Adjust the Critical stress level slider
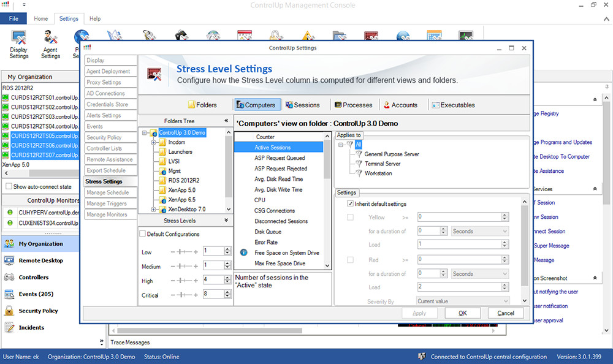 pos(184,295)
